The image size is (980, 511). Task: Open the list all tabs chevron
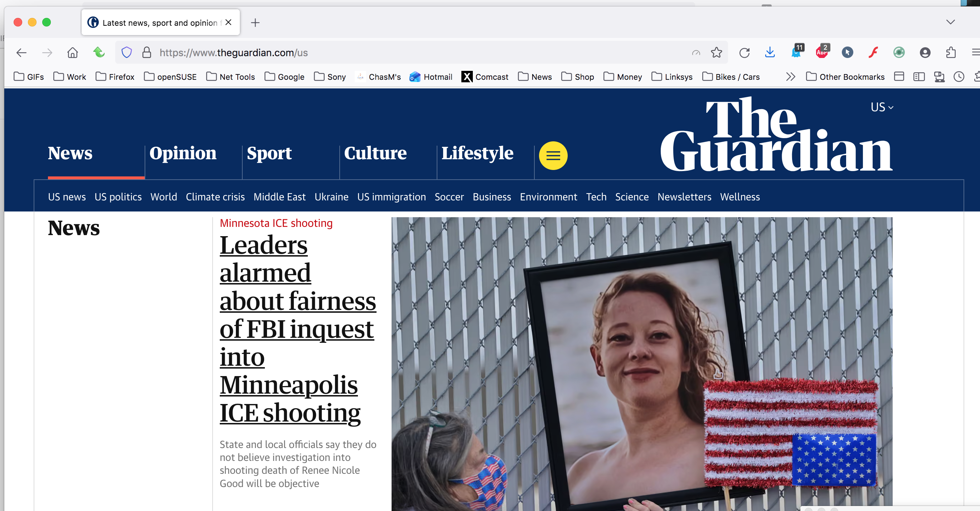pyautogui.click(x=950, y=22)
